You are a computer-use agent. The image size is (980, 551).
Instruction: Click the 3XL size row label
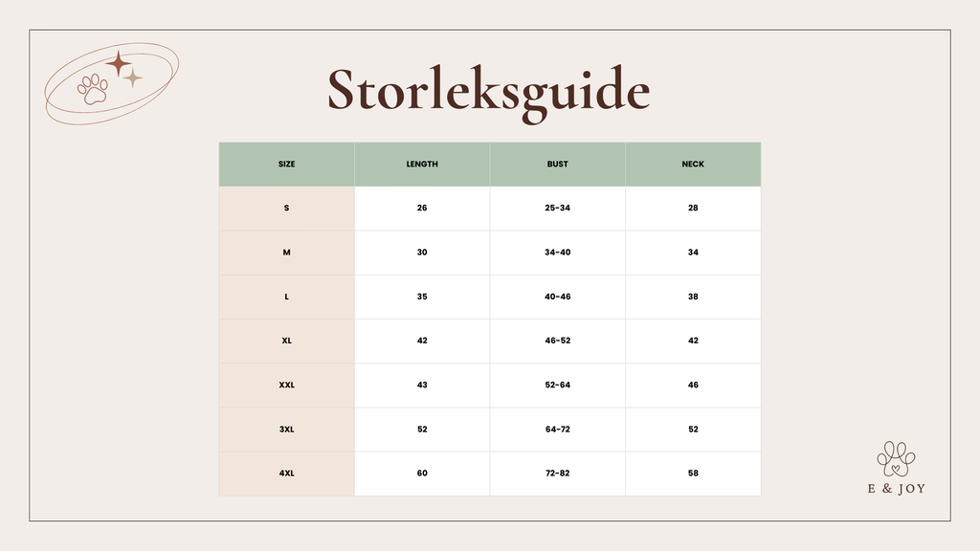(286, 430)
